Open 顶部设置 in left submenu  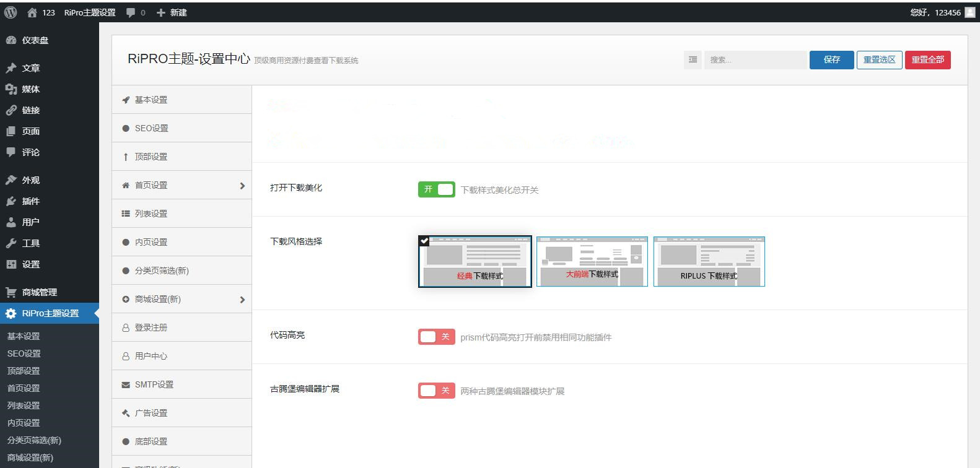coord(24,371)
